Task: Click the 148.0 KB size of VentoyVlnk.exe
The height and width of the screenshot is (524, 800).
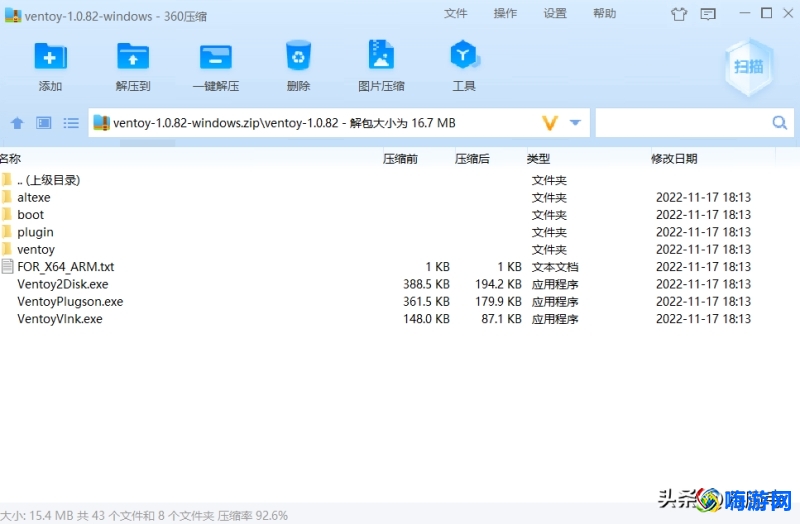Action: pyautogui.click(x=426, y=318)
